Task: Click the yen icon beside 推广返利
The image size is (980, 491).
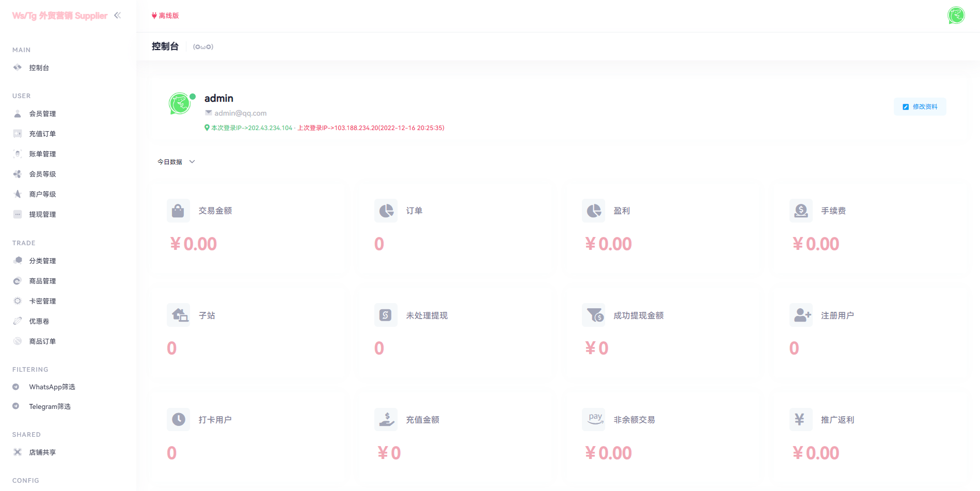Action: [x=801, y=419]
